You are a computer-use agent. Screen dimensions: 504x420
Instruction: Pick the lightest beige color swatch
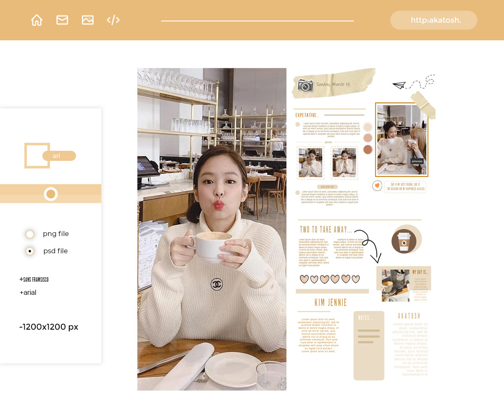(x=368, y=127)
